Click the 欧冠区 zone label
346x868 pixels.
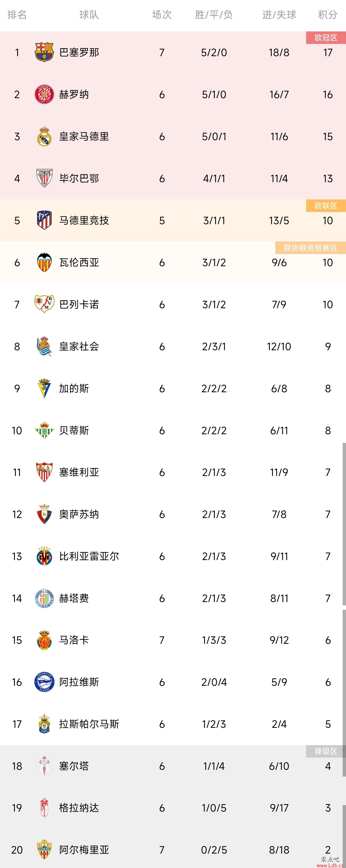pos(326,38)
